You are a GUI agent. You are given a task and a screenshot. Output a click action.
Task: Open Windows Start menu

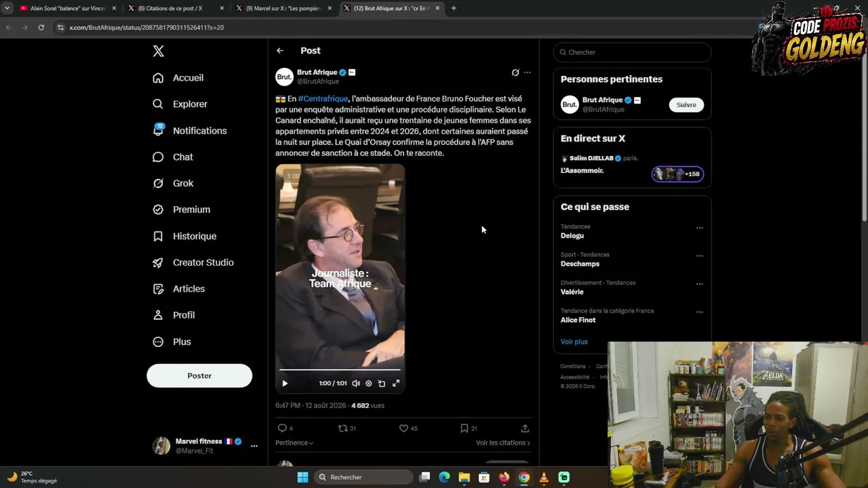(x=303, y=477)
